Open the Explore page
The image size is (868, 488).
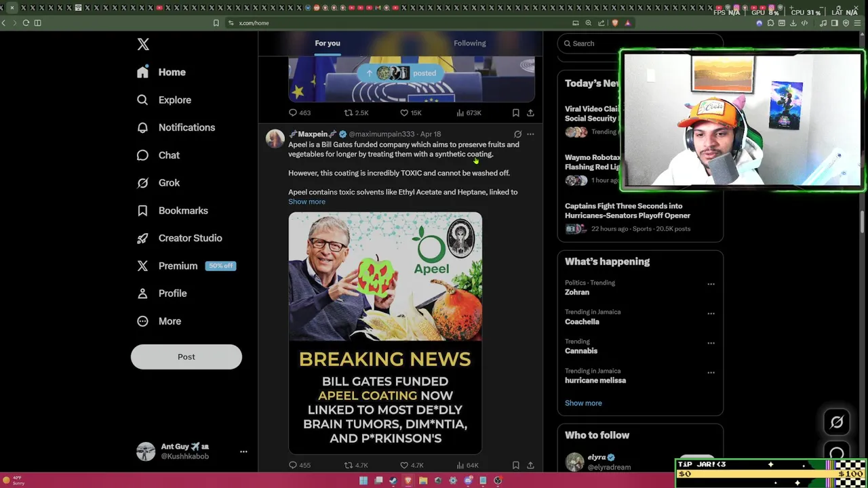[164, 100]
